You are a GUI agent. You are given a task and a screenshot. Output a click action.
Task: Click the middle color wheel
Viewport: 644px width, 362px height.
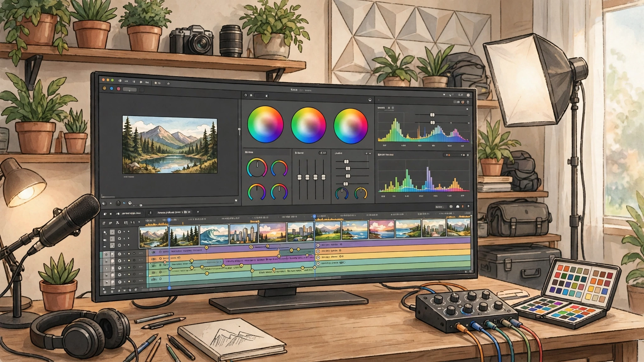[x=308, y=125]
